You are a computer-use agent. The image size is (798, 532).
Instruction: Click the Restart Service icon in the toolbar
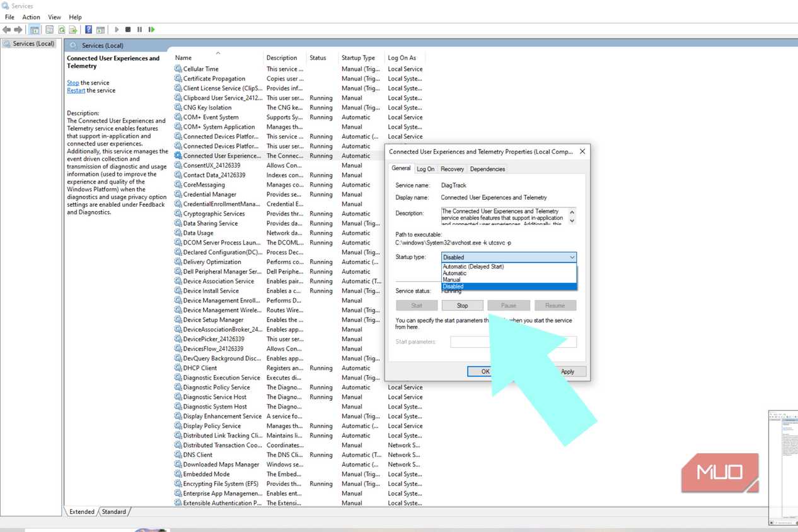pyautogui.click(x=151, y=30)
